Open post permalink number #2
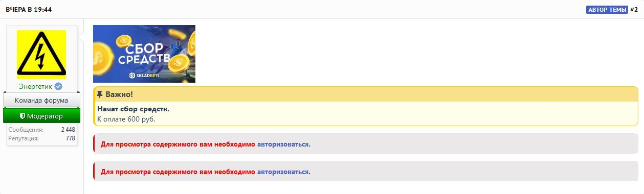Viewport: 644px width, 194px height. tap(634, 10)
